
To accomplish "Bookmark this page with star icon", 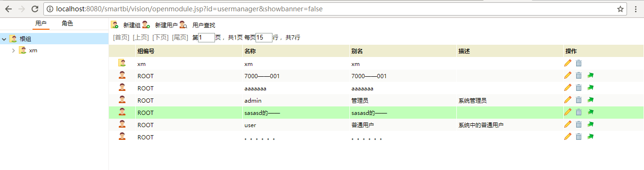I will coord(620,9).
